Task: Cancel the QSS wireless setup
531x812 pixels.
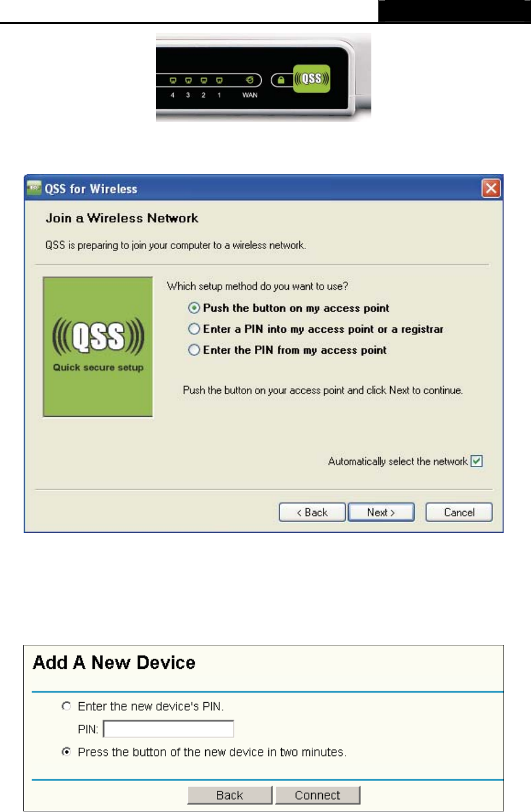Action: coord(459,512)
